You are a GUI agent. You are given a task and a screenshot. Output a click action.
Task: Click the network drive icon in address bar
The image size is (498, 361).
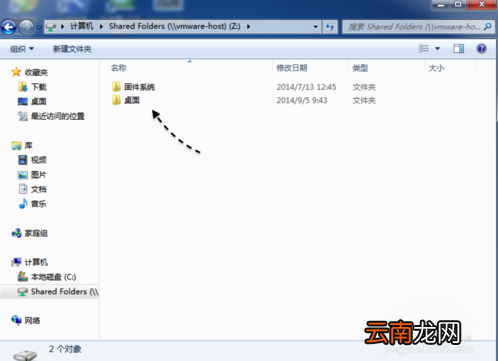(51, 27)
